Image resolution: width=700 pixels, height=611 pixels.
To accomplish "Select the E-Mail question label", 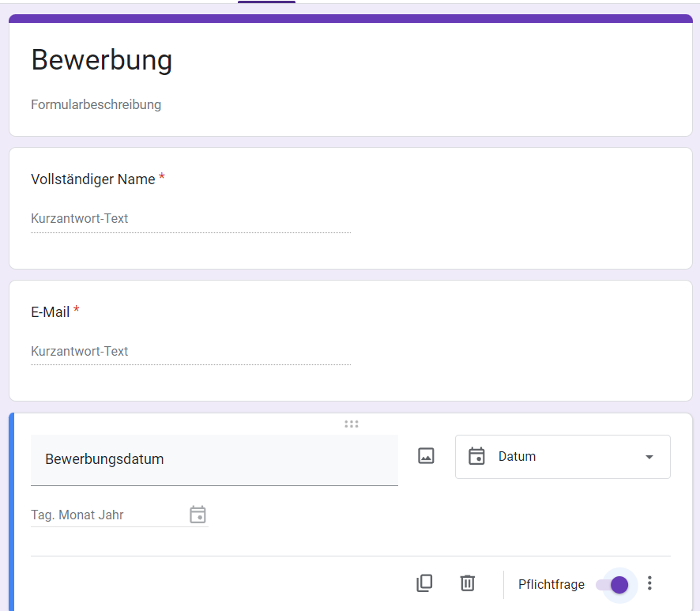I will 51,312.
